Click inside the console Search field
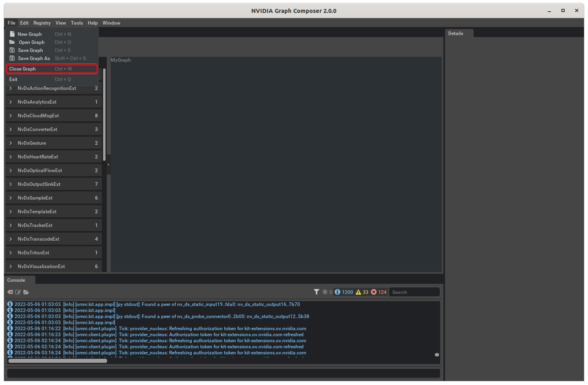588x385 pixels. [414, 291]
